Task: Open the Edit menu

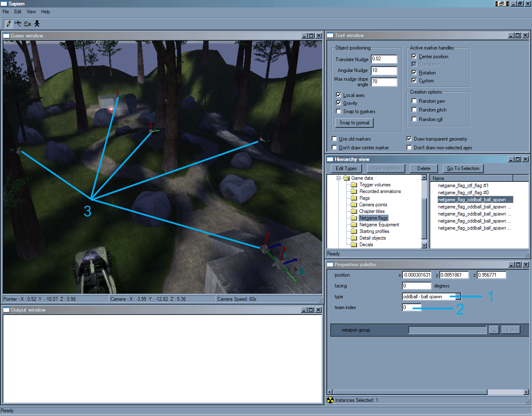Action: [x=18, y=12]
